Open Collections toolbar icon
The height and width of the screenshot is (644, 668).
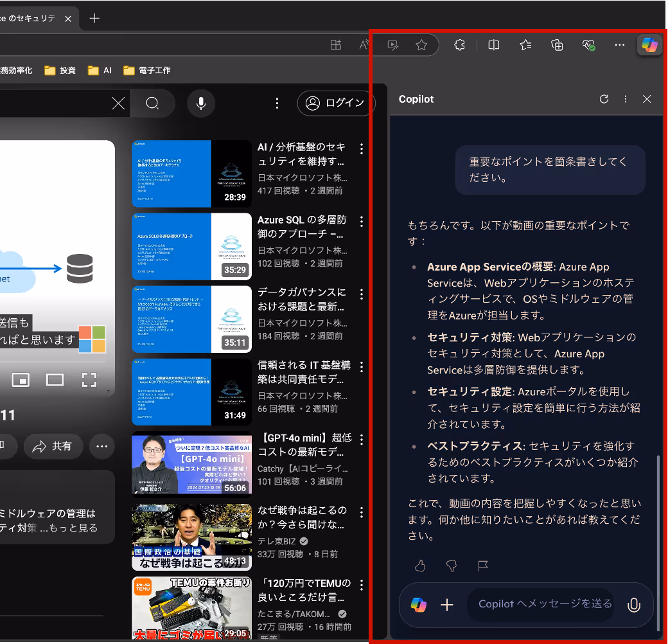557,45
